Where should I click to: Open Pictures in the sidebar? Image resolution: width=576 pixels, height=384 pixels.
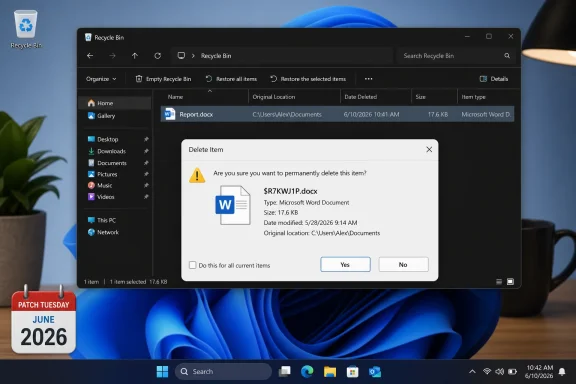[107, 174]
